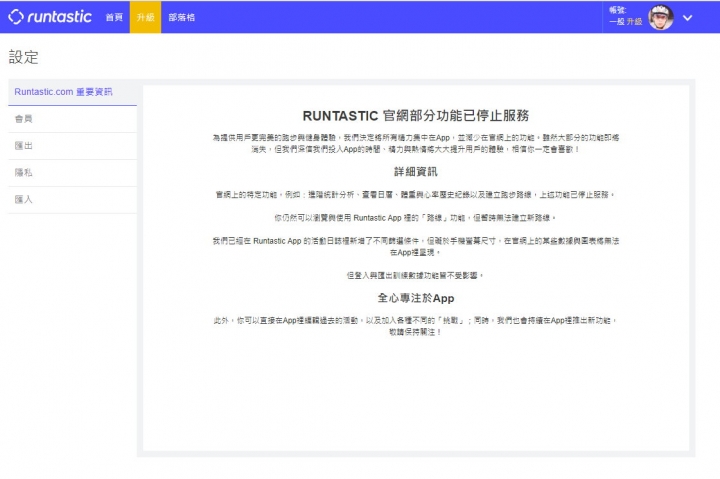Expand the account dropdown chevron
This screenshot has width=720, height=479.
(x=687, y=18)
